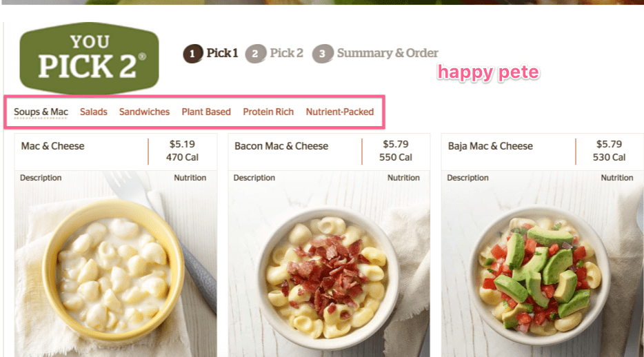The image size is (644, 357).
Task: Open the Protein Rich category
Action: click(x=268, y=112)
